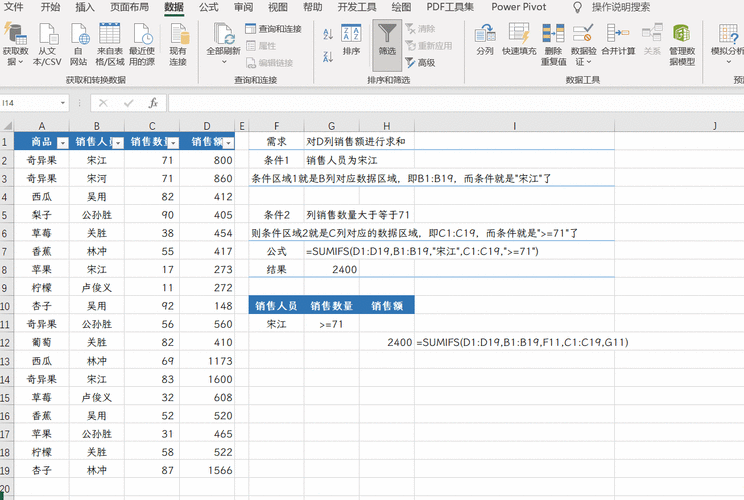Screen dimensions: 744x500
Task: Select cell C10 with value 92
Action: tap(152, 306)
